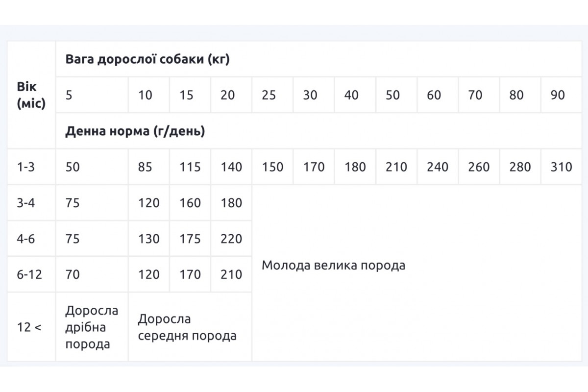
Task: Select the "Вік (міс)" header cell
Action: click(x=31, y=96)
